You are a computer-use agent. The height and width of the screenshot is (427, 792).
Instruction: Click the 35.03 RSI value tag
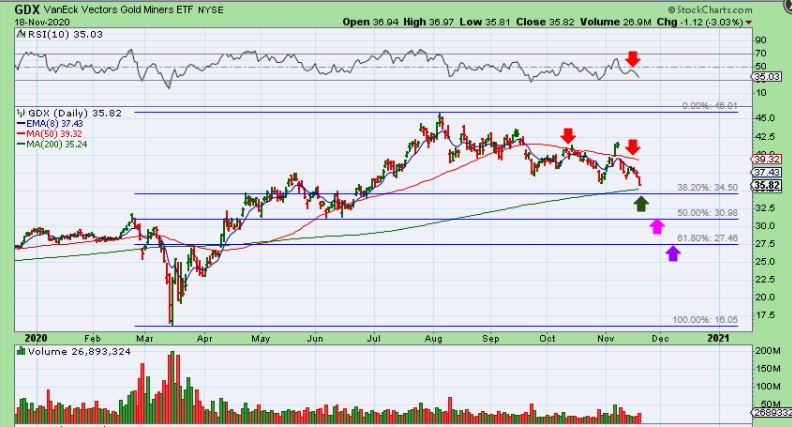[767, 77]
